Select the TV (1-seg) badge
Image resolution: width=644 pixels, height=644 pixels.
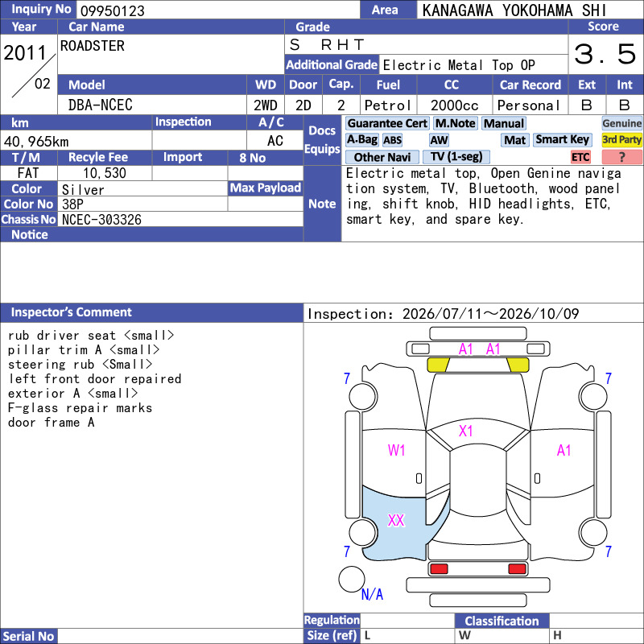tap(456, 157)
